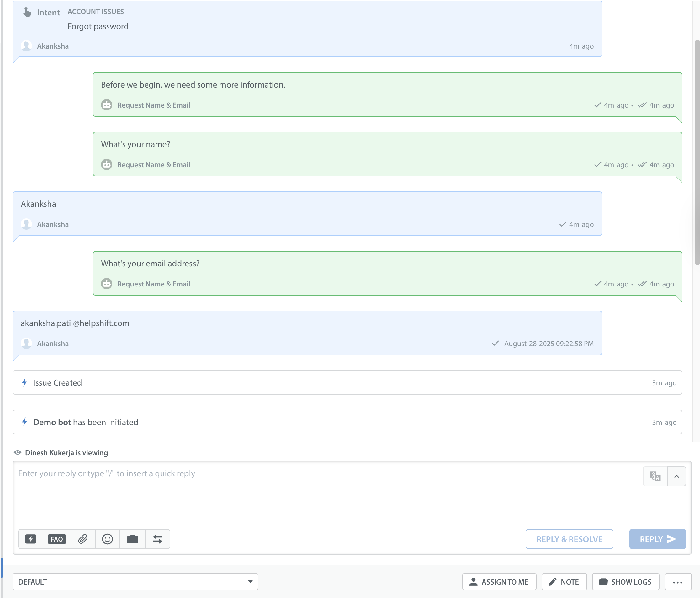Open the DEFAULT dropdown
Screen dimensions: 700x598
135,581
